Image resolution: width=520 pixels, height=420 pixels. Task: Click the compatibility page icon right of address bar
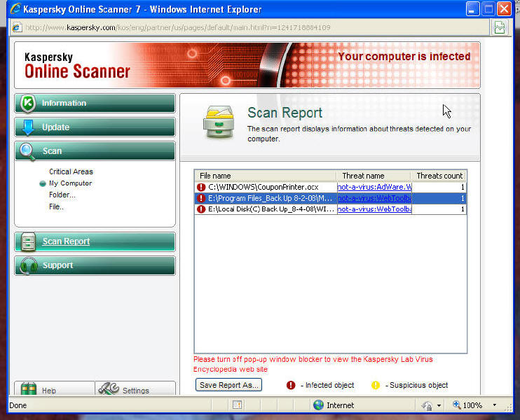[500, 27]
